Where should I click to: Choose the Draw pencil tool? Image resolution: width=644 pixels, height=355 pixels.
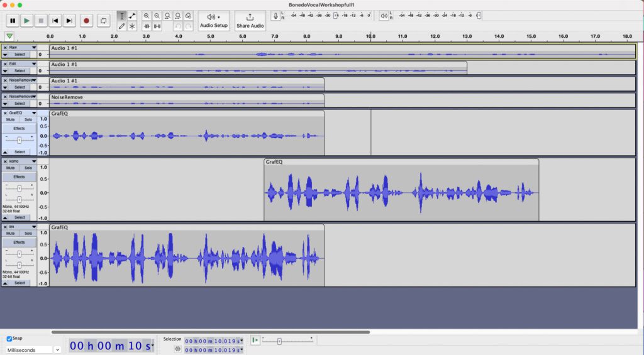coord(121,26)
